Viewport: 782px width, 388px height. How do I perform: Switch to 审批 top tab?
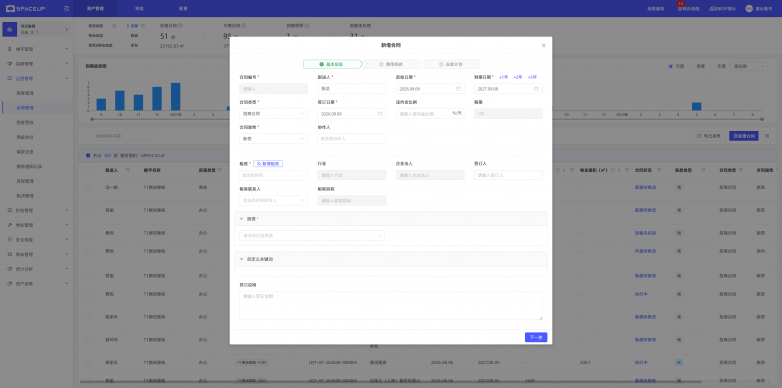click(140, 8)
